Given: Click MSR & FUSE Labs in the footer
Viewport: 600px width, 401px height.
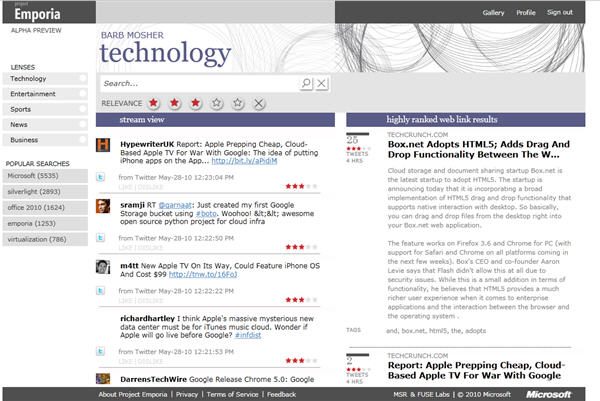Looking at the screenshot, I should pos(421,394).
